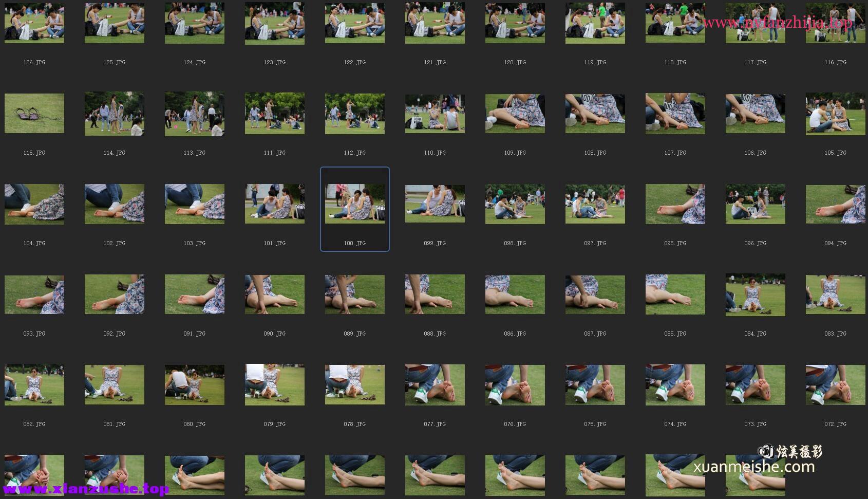868x499 pixels.
Task: Choose the 082.JPG image thumbnail
Action: [x=34, y=385]
